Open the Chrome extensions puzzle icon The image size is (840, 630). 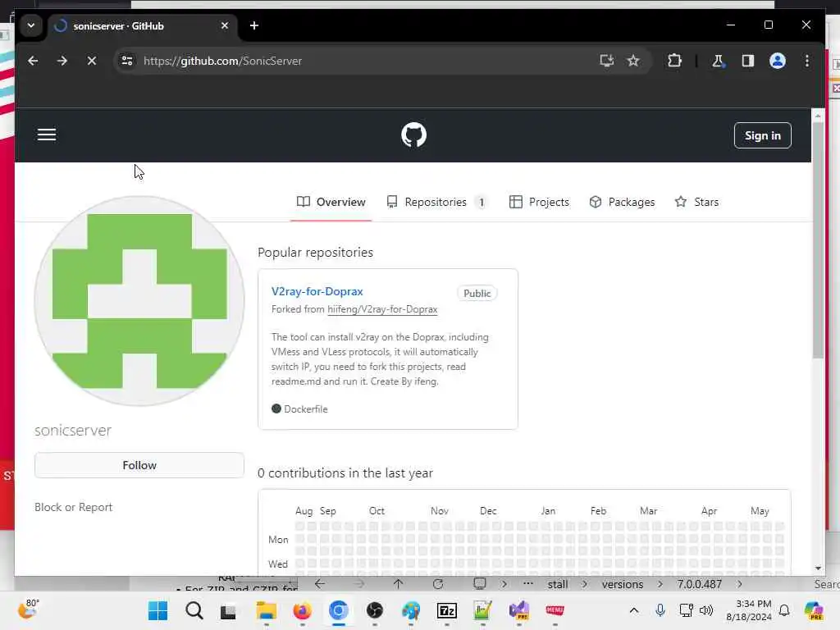coord(674,61)
